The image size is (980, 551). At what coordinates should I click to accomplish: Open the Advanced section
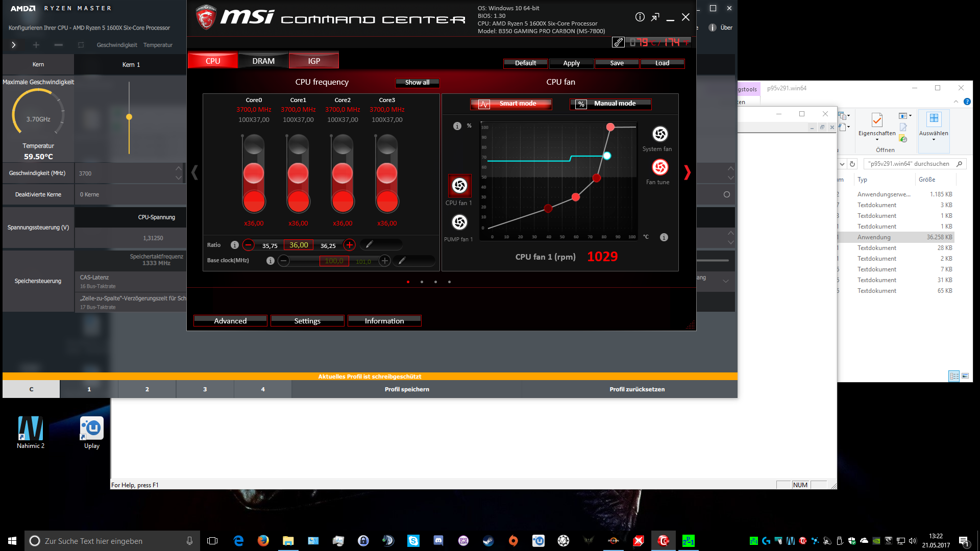pos(230,321)
